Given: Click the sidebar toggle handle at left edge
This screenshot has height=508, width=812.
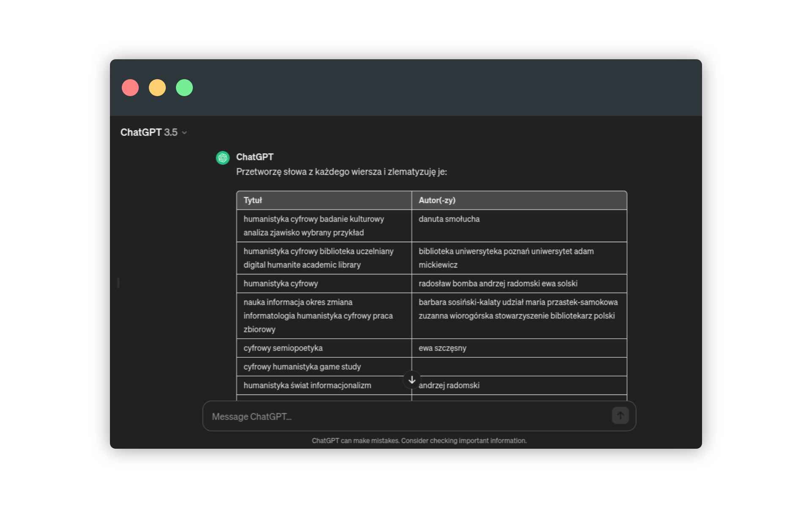Looking at the screenshot, I should 118,283.
